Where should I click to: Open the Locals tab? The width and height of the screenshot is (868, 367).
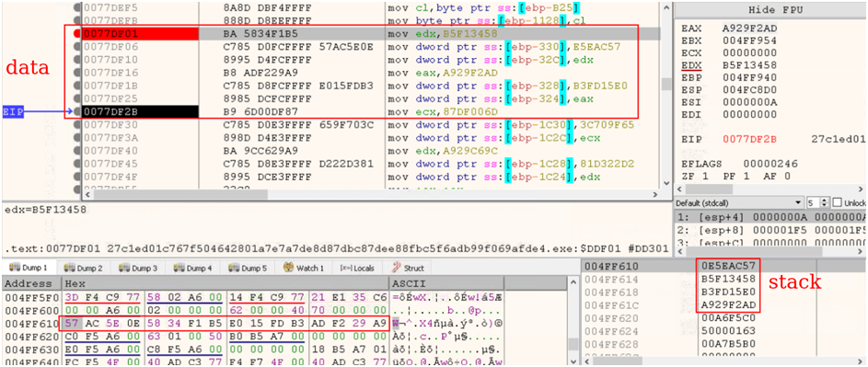[x=356, y=268]
